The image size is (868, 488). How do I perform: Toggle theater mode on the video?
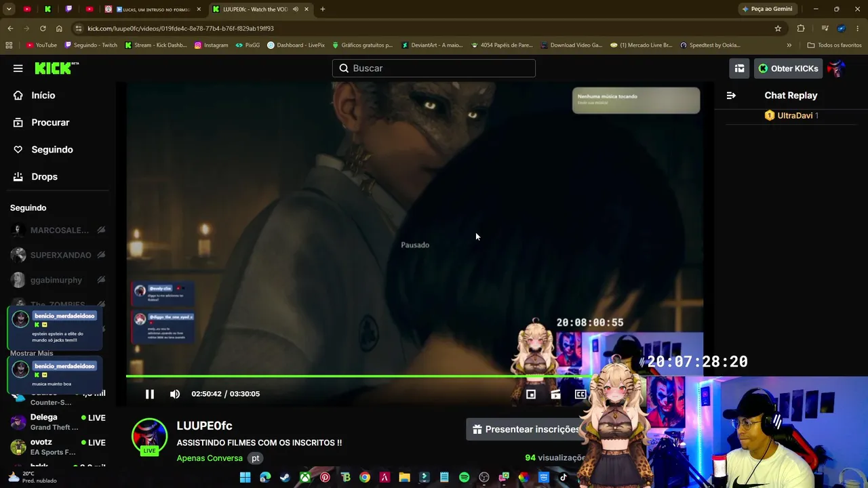click(x=556, y=394)
